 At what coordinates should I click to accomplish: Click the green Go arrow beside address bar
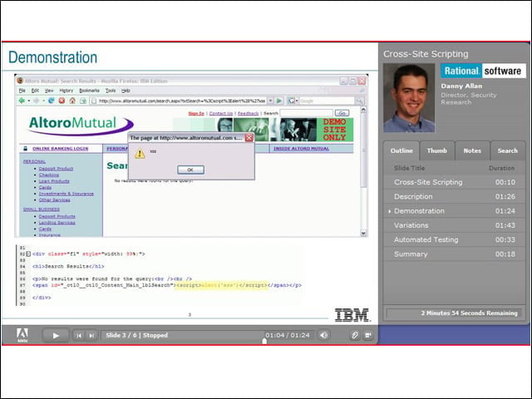coord(279,101)
